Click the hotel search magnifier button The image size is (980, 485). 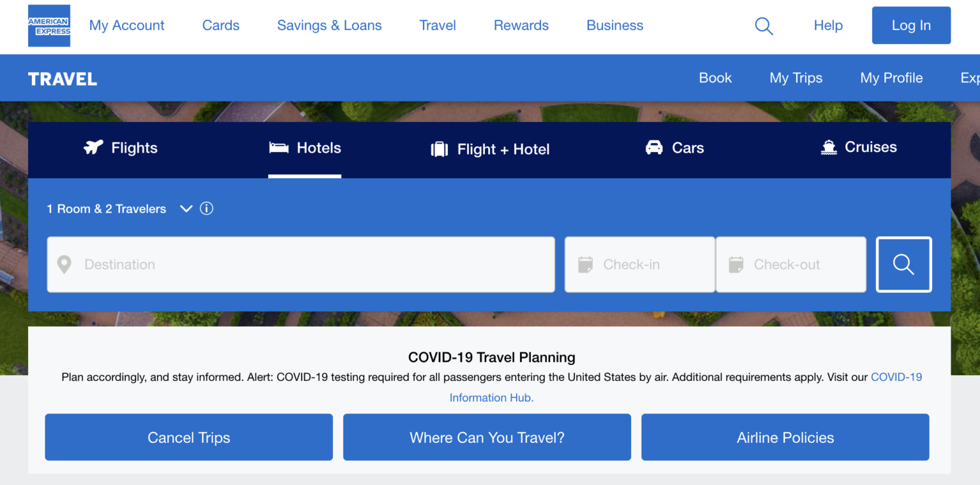click(903, 264)
